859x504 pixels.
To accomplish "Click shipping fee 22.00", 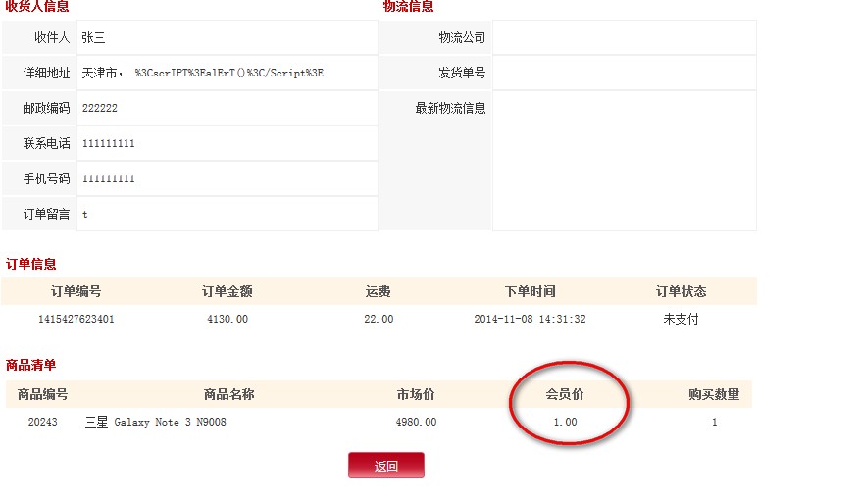I will (x=379, y=319).
